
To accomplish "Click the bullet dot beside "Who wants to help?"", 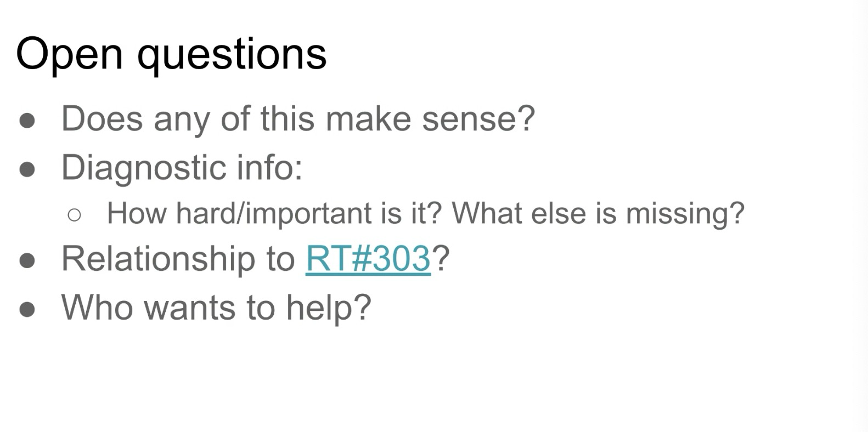I will click(27, 309).
